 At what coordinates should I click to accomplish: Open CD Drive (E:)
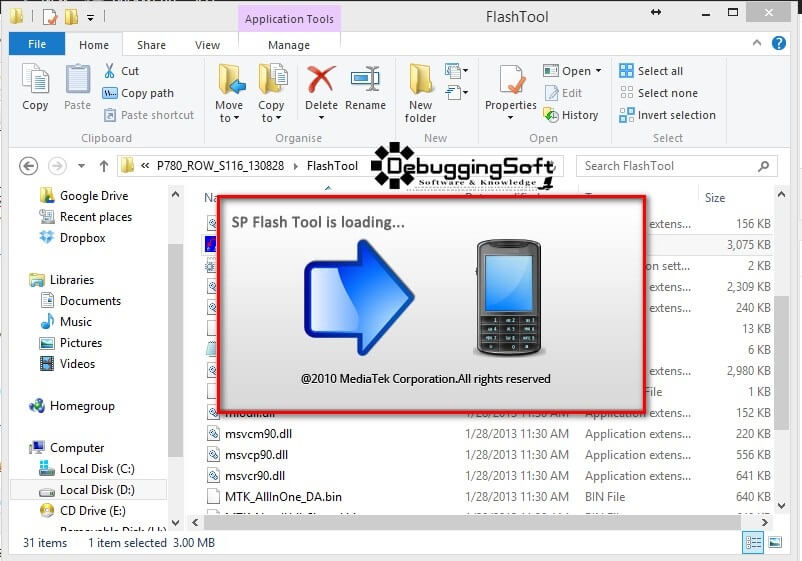coord(83,511)
